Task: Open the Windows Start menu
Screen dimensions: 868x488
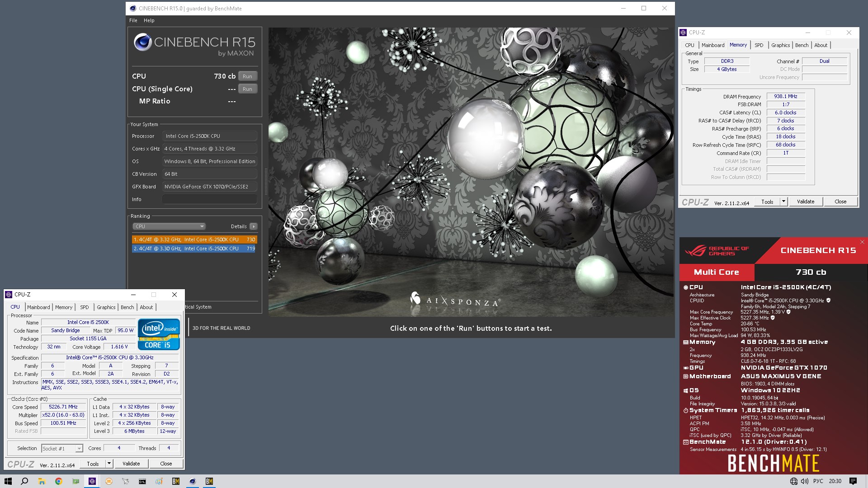Action: click(x=8, y=481)
